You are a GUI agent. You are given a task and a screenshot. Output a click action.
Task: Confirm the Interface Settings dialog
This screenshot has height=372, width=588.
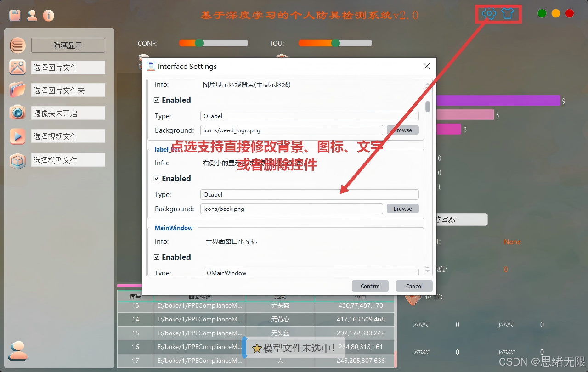point(370,286)
